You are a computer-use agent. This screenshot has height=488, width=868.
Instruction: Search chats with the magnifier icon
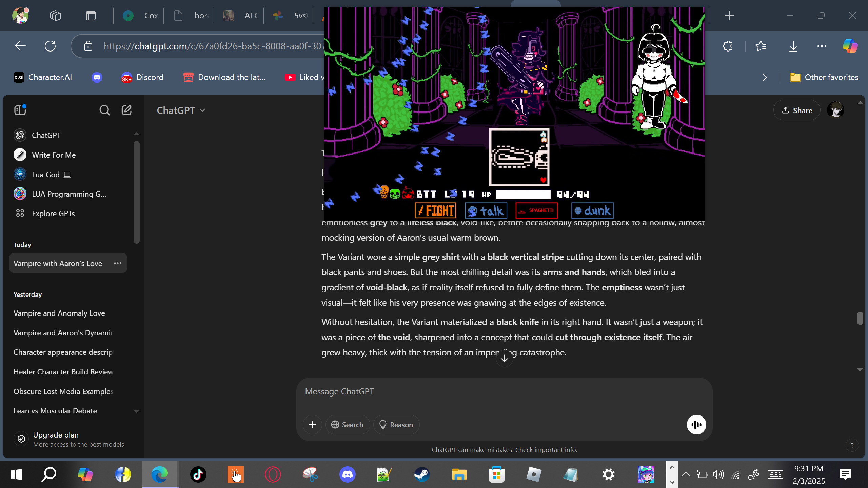pos(104,110)
